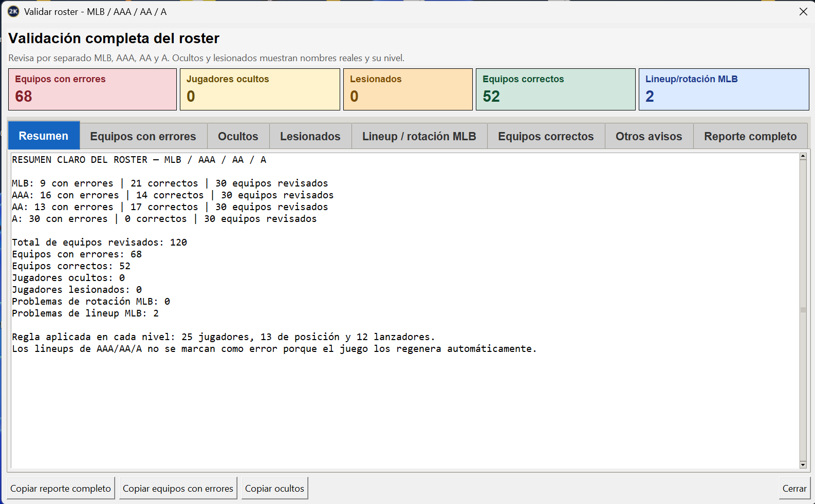Click the Equipos correctos 52 card
The image size is (815, 504).
coord(555,89)
